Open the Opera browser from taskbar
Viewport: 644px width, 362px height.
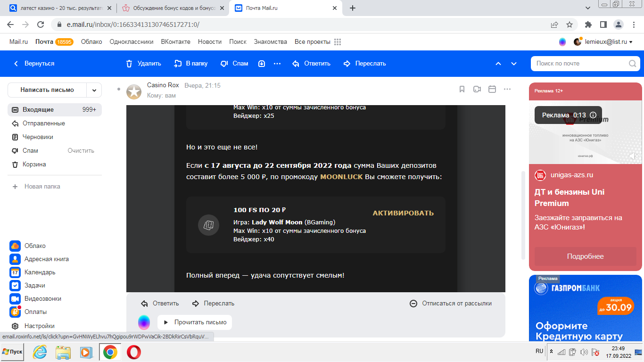click(133, 352)
